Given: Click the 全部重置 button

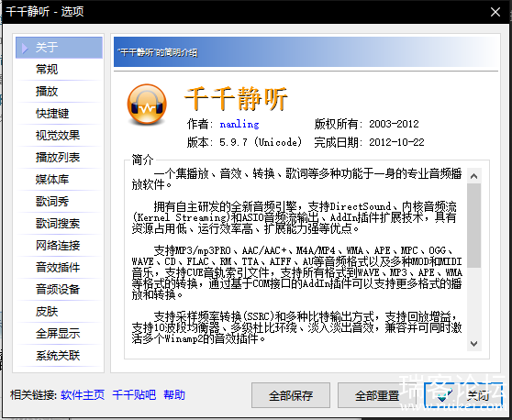Looking at the screenshot, I should (x=377, y=395).
